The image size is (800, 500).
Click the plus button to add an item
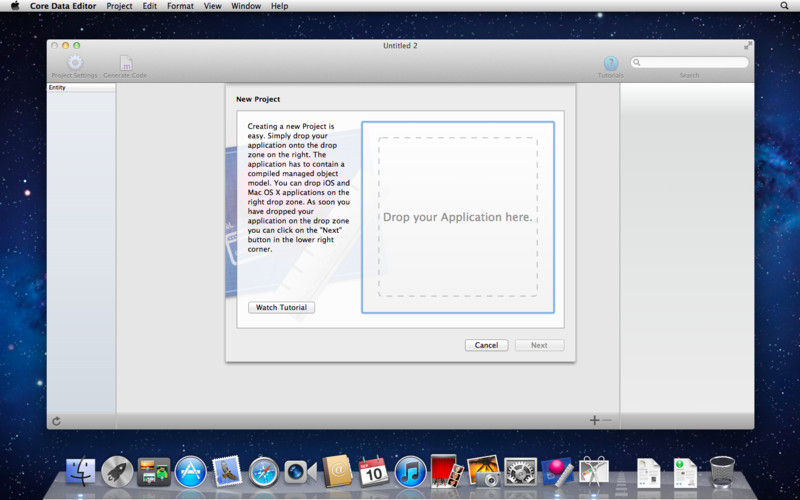click(594, 420)
